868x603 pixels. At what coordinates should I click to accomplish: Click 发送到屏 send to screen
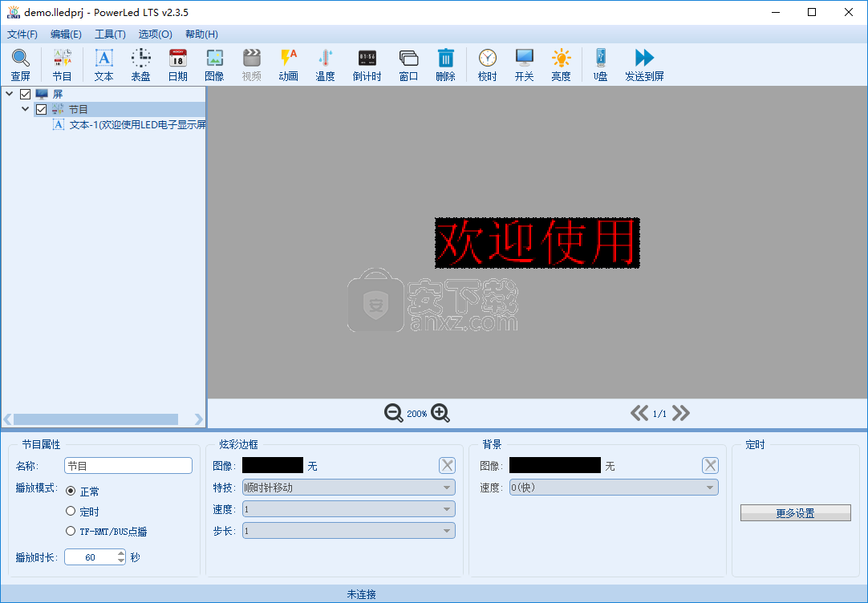tap(644, 65)
